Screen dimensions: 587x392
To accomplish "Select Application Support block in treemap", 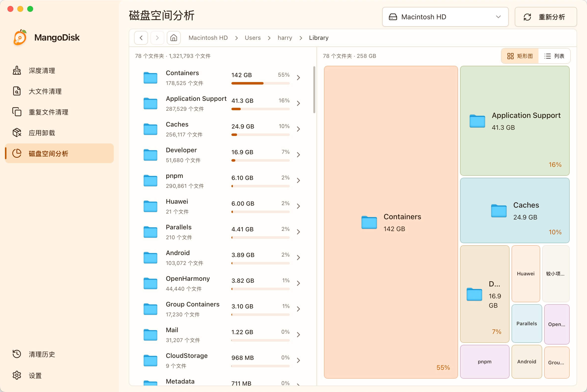I will pyautogui.click(x=515, y=121).
